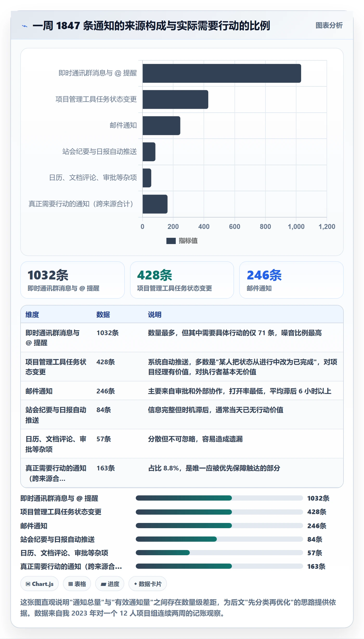The height and width of the screenshot is (639, 364).
Task: Click the 163条 cell in the table
Action: pyautogui.click(x=106, y=468)
